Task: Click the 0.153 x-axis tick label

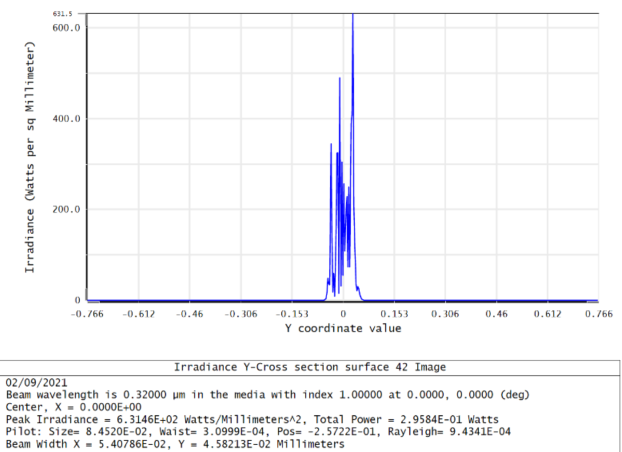Action: 394,314
